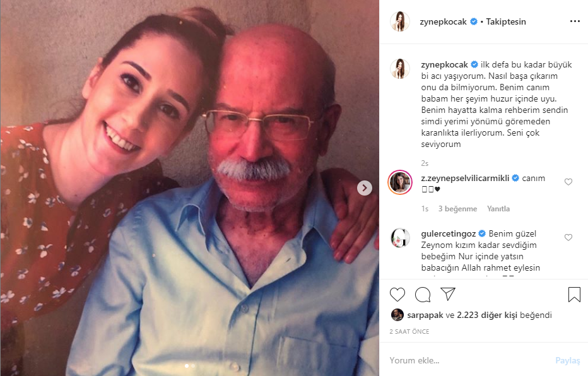The height and width of the screenshot is (376, 588).
Task: Open gulercetingoz's profile avatar
Action: click(399, 238)
